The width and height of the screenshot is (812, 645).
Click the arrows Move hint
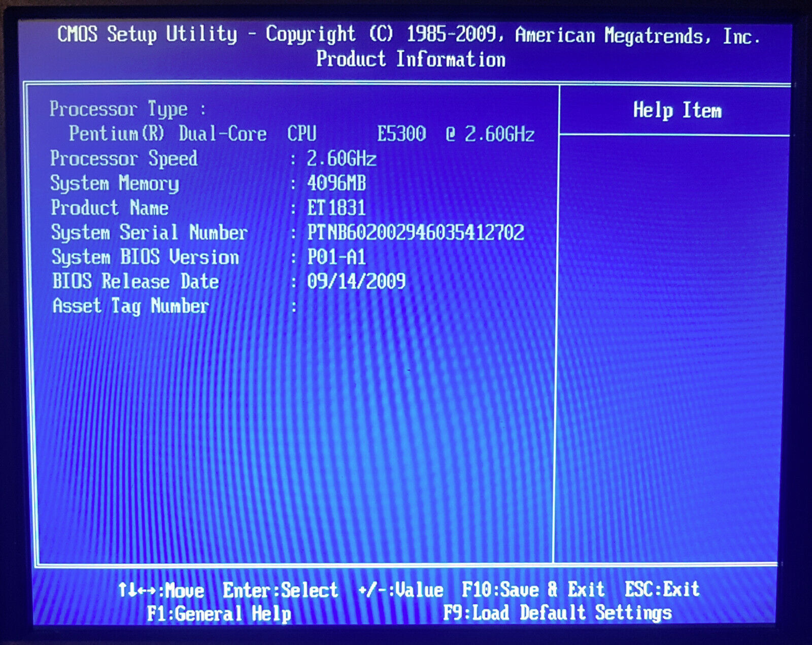(161, 590)
